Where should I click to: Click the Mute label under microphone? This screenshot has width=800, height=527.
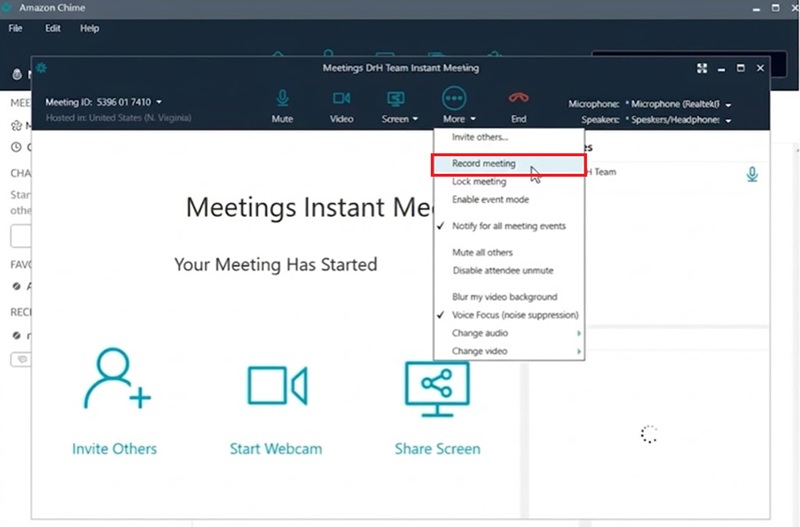[282, 119]
